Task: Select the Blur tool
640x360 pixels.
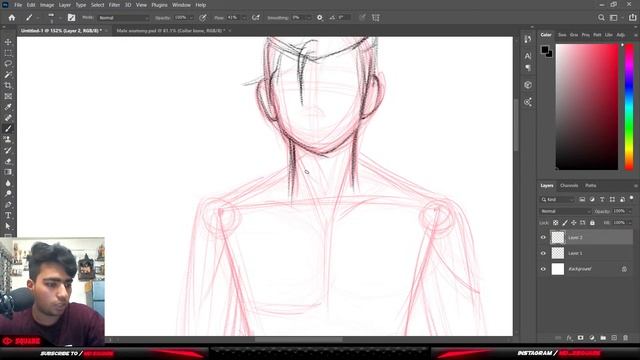Action: point(8,183)
